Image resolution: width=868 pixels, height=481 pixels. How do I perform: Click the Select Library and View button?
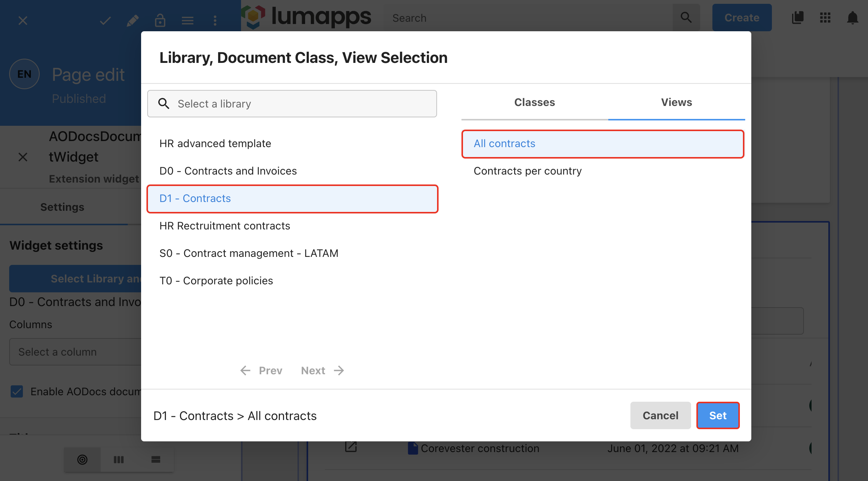[75, 279]
